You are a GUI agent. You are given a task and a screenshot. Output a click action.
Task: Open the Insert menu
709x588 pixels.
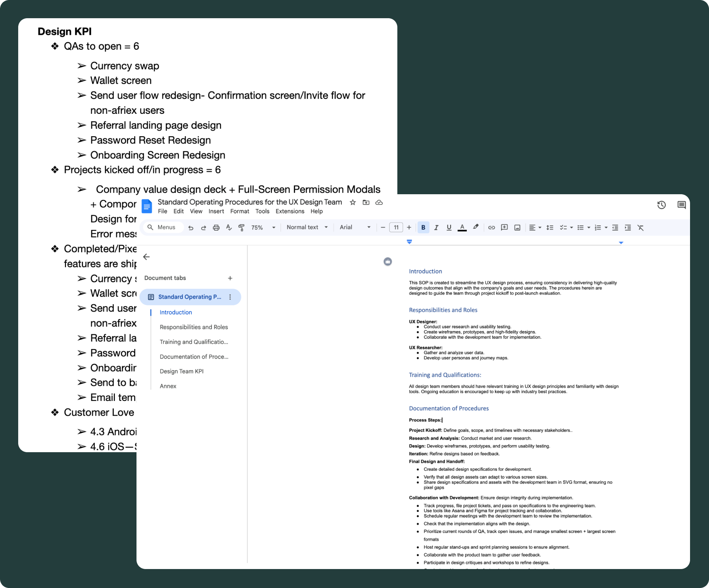click(216, 211)
